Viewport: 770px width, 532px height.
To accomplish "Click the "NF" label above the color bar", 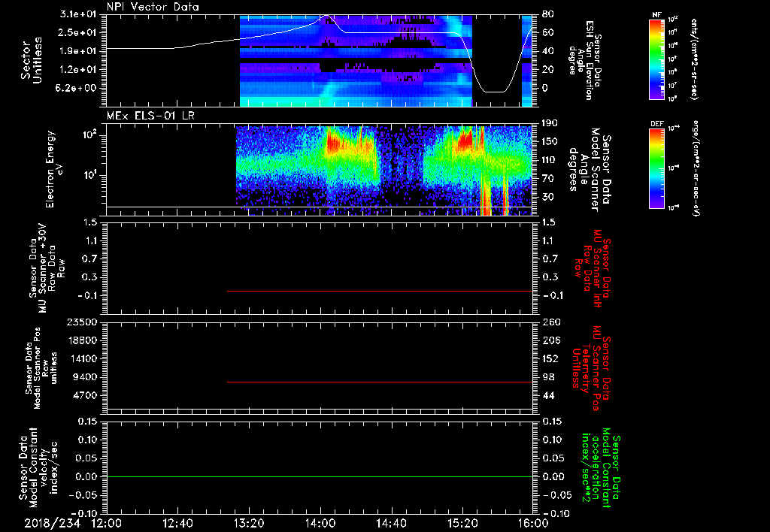I will [656, 15].
